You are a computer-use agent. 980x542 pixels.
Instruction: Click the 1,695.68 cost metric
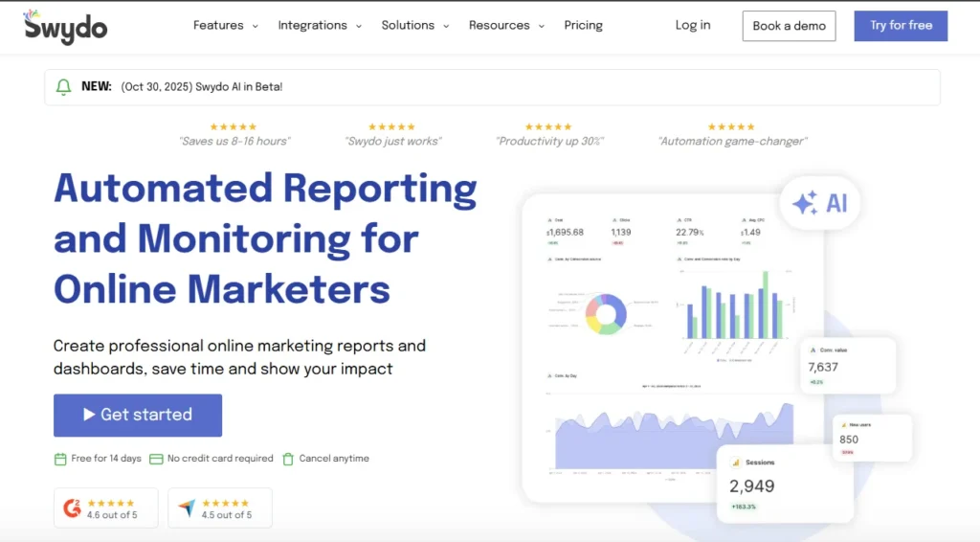point(565,232)
